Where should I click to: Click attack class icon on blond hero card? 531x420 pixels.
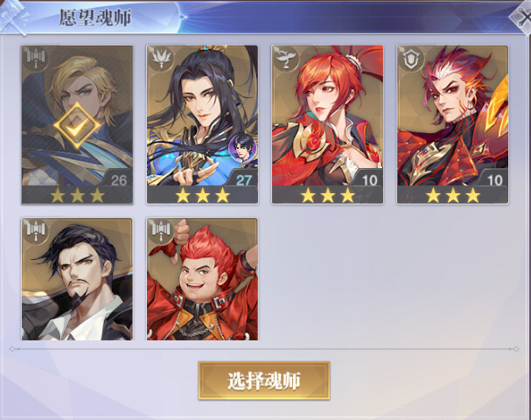36,59
